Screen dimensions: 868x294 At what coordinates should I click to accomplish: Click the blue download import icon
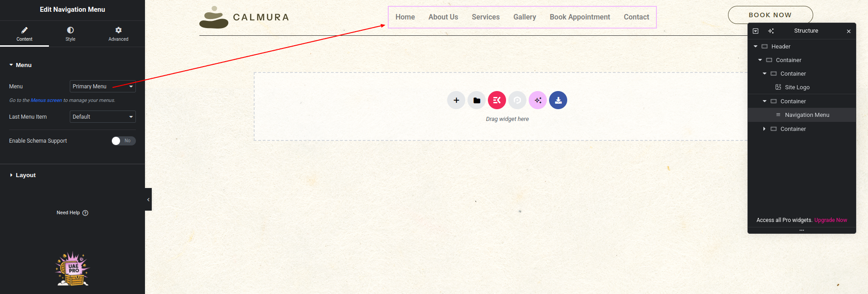coord(558,100)
